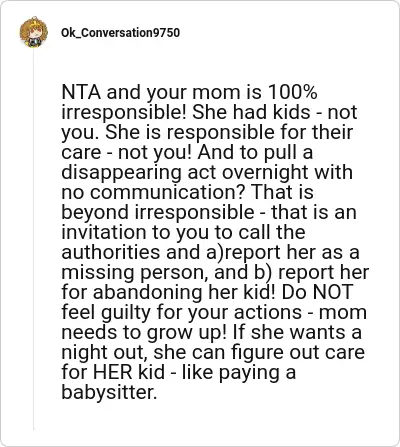
Task: Click the phrase "night out," in the comment
Action: point(105,353)
